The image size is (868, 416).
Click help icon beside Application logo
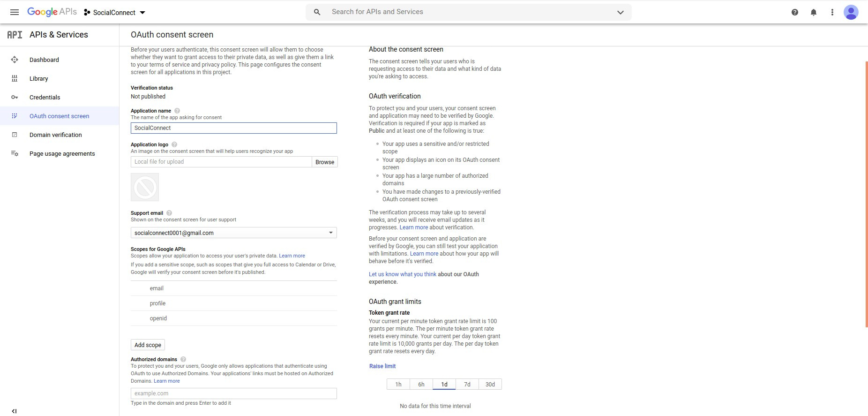click(x=174, y=144)
